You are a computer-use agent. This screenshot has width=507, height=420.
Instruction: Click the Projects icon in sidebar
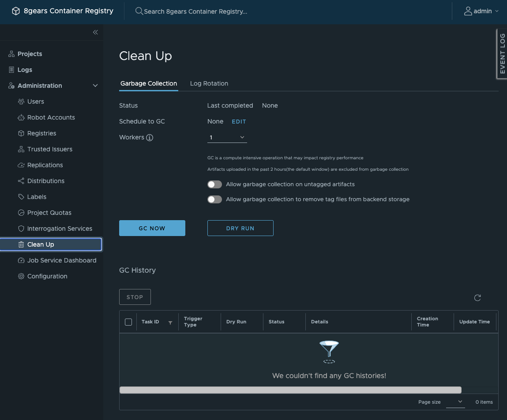(11, 54)
